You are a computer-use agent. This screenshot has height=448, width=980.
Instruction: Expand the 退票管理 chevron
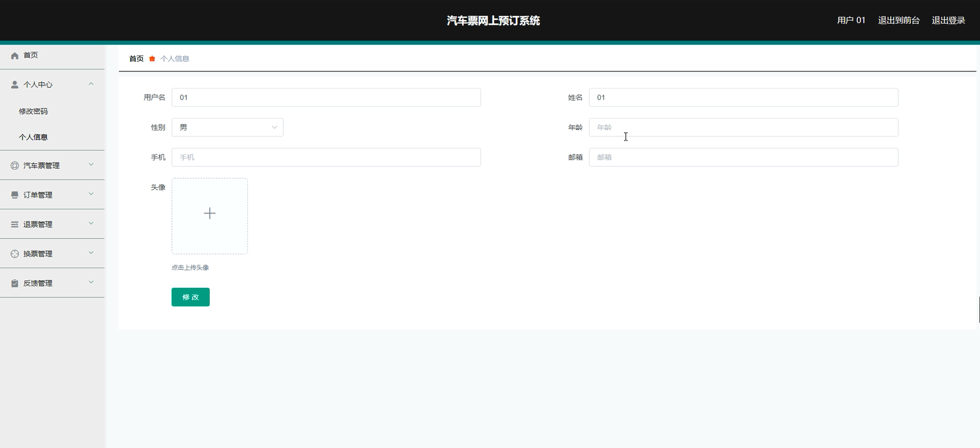click(x=91, y=223)
